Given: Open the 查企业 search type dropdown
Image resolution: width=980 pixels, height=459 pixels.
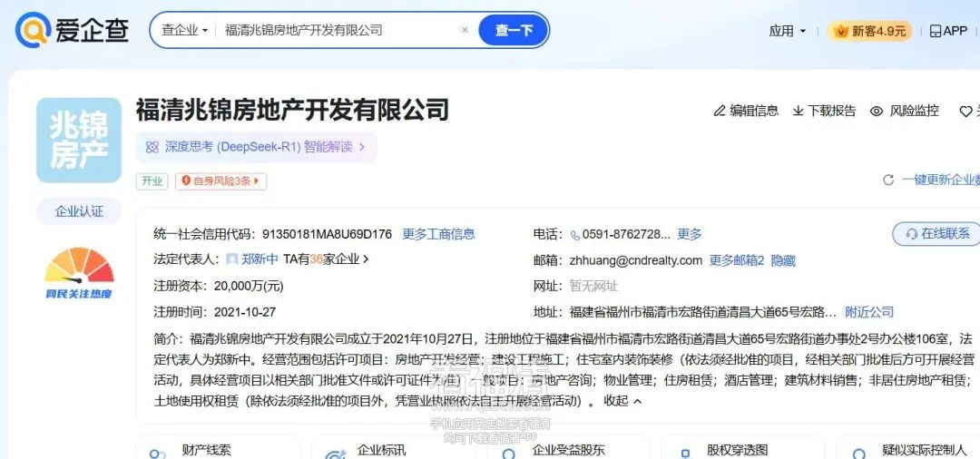Looking at the screenshot, I should click(x=184, y=30).
